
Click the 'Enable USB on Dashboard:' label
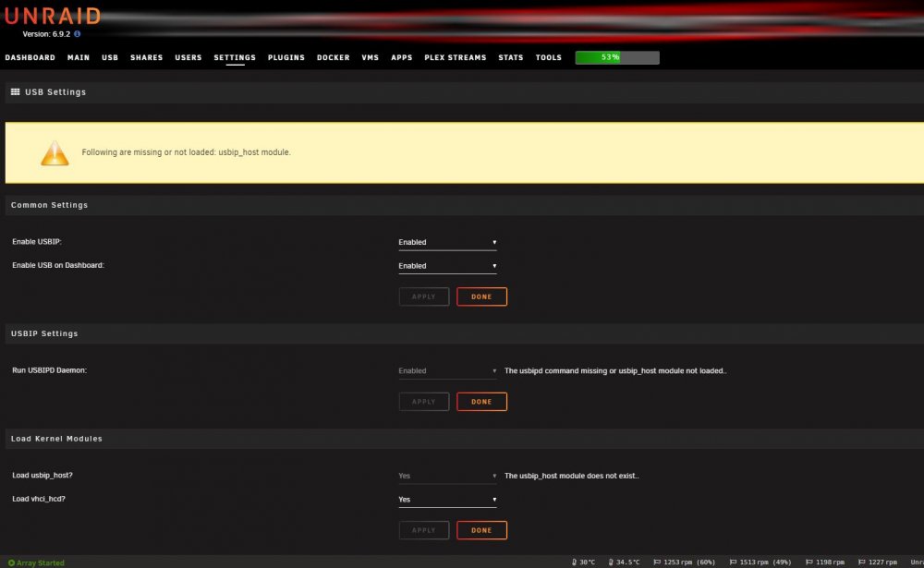click(57, 265)
